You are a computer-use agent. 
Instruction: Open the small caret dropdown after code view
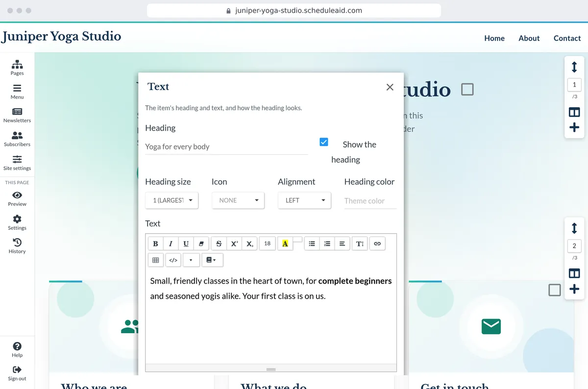(191, 260)
